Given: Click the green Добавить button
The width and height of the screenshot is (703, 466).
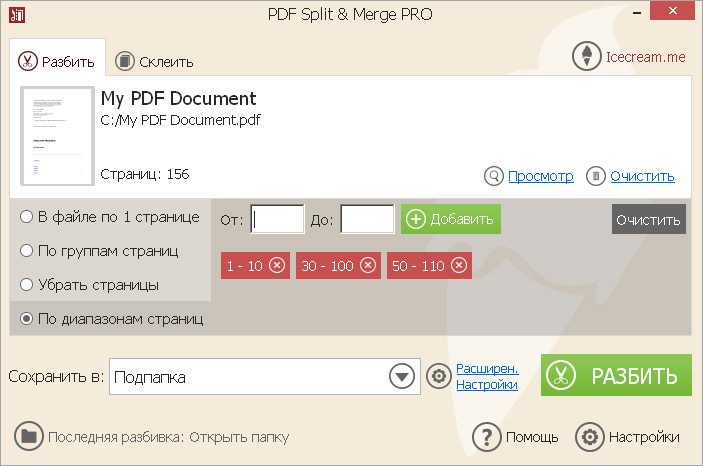Looking at the screenshot, I should coord(451,219).
